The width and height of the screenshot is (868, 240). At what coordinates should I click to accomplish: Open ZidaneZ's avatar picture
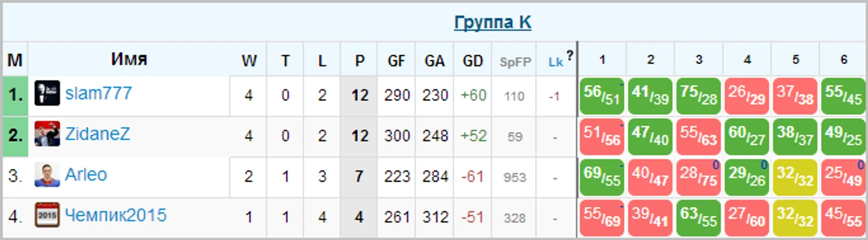coord(47,134)
